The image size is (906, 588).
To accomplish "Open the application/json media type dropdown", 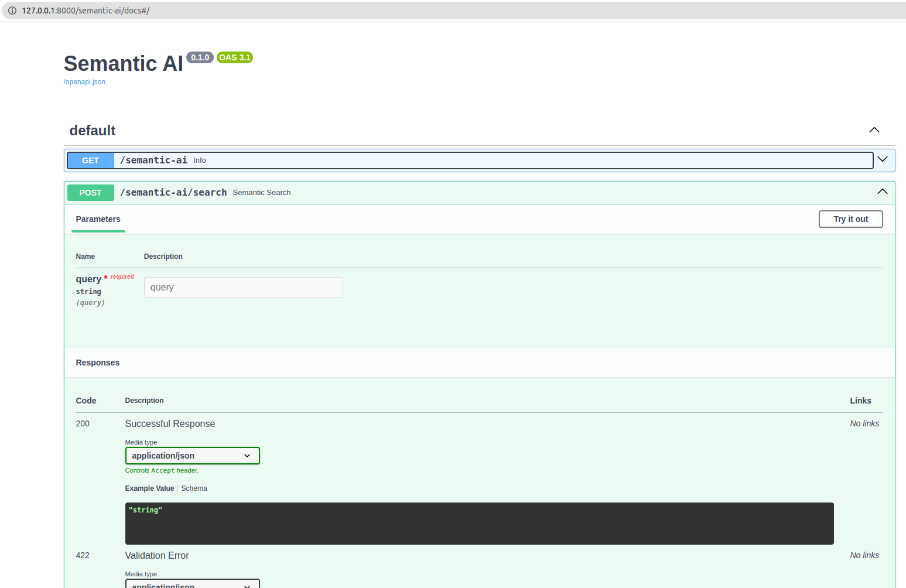I will click(192, 455).
